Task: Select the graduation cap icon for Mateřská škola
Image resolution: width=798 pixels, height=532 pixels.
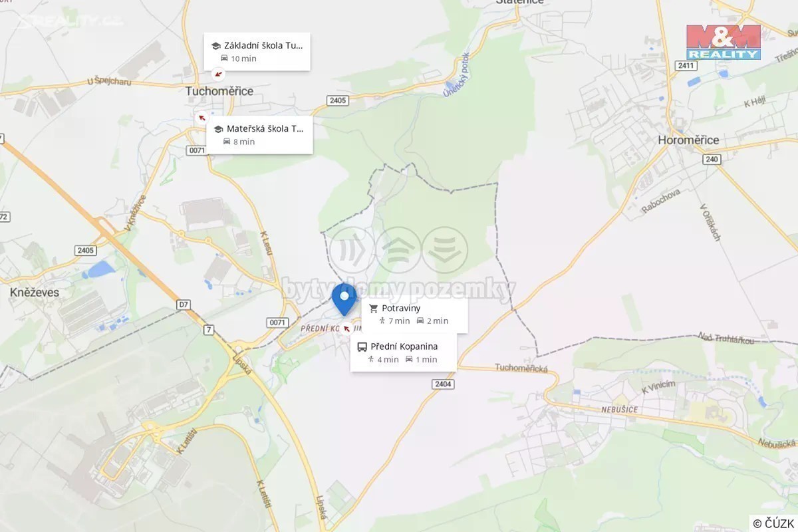Action: pyautogui.click(x=218, y=129)
